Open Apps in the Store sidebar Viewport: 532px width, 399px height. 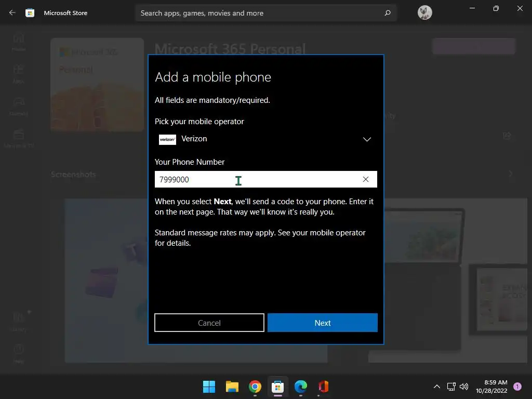coord(19,74)
